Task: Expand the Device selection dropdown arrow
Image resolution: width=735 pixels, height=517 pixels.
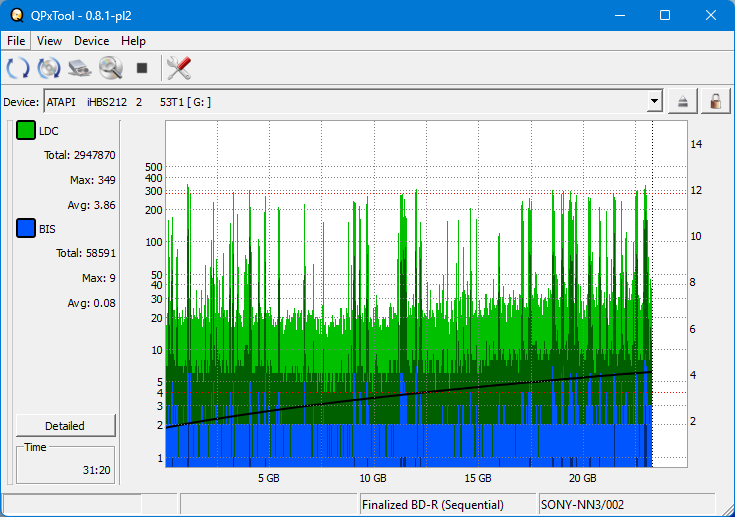Action: point(654,101)
